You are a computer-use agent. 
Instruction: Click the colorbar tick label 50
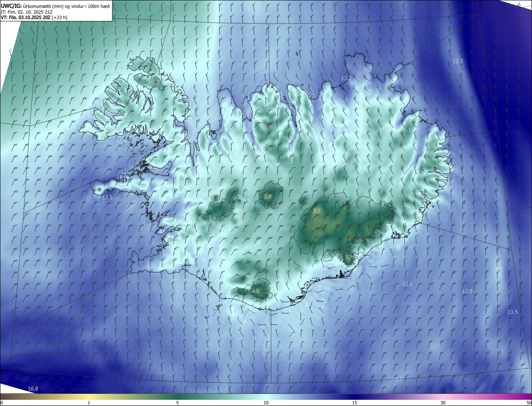(529, 403)
